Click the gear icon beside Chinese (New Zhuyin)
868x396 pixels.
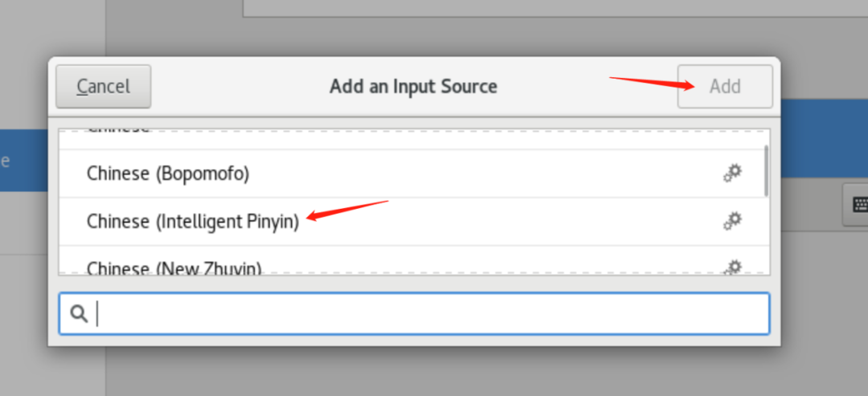tap(732, 267)
